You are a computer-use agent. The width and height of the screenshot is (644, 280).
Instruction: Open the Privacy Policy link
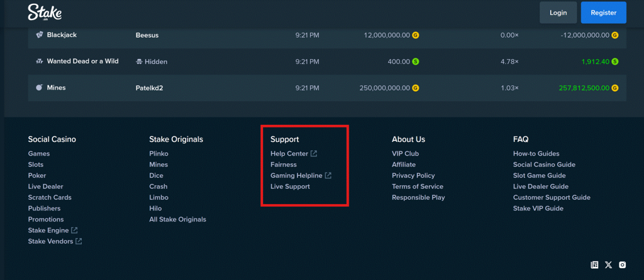click(413, 175)
